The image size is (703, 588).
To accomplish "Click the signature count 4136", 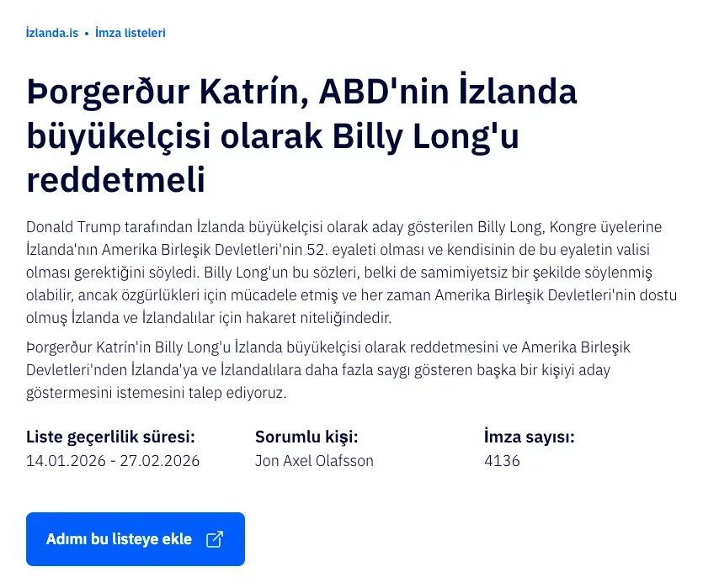I will coord(502,461).
